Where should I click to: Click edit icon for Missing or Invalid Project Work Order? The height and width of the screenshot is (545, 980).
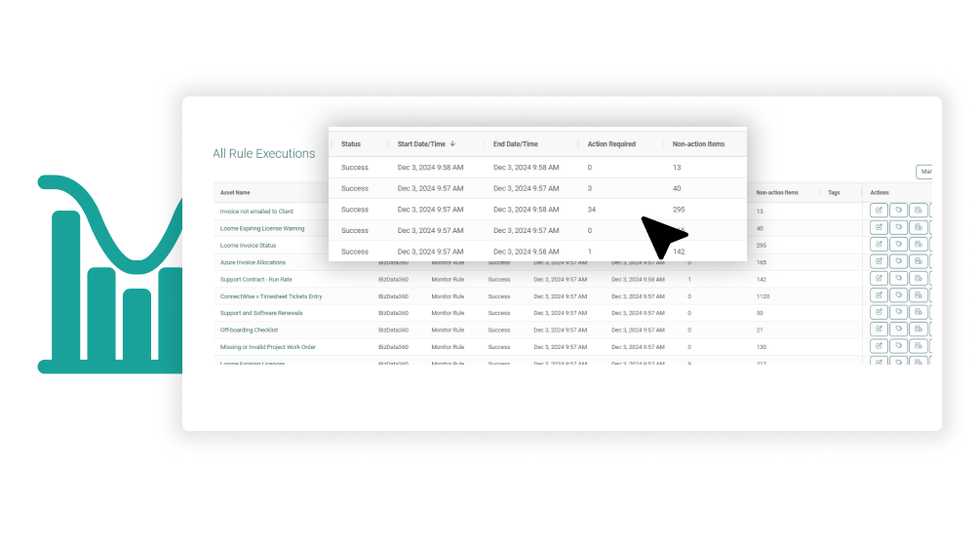point(879,346)
